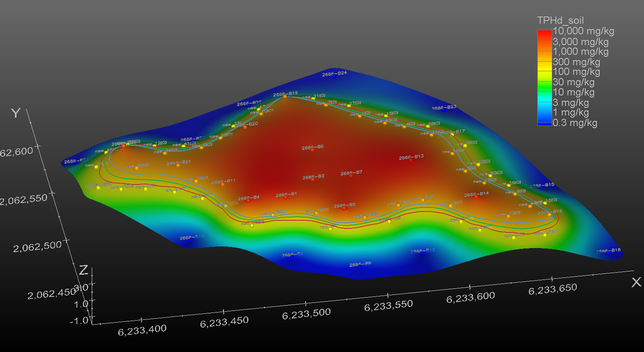
Task: Click the 2666-B24 sample point marker
Action: 334,77
